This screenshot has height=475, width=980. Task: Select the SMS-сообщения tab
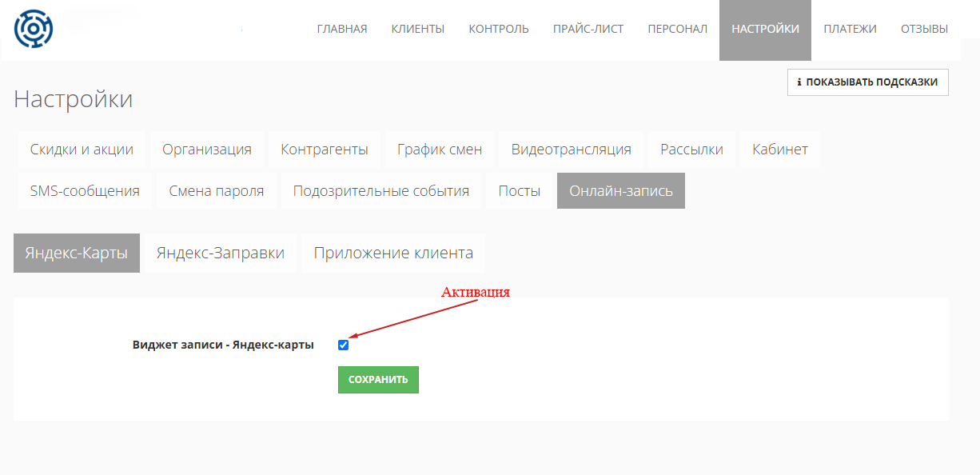pyautogui.click(x=85, y=191)
